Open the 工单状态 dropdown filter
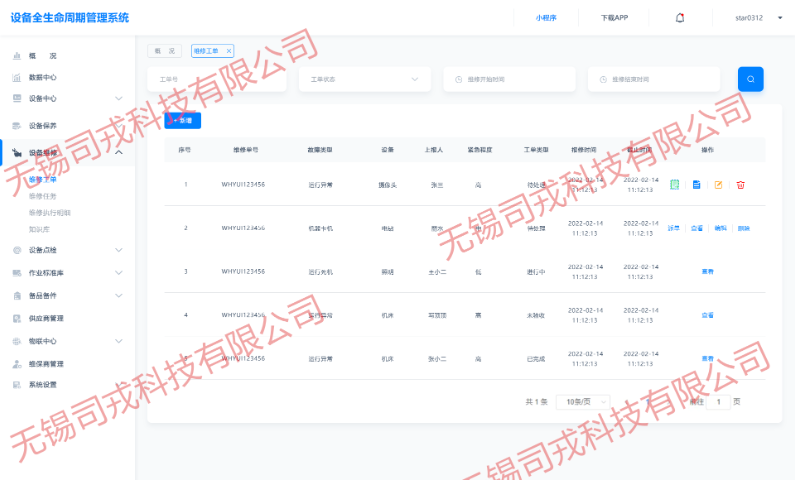The height and width of the screenshot is (480, 795). 364,79
